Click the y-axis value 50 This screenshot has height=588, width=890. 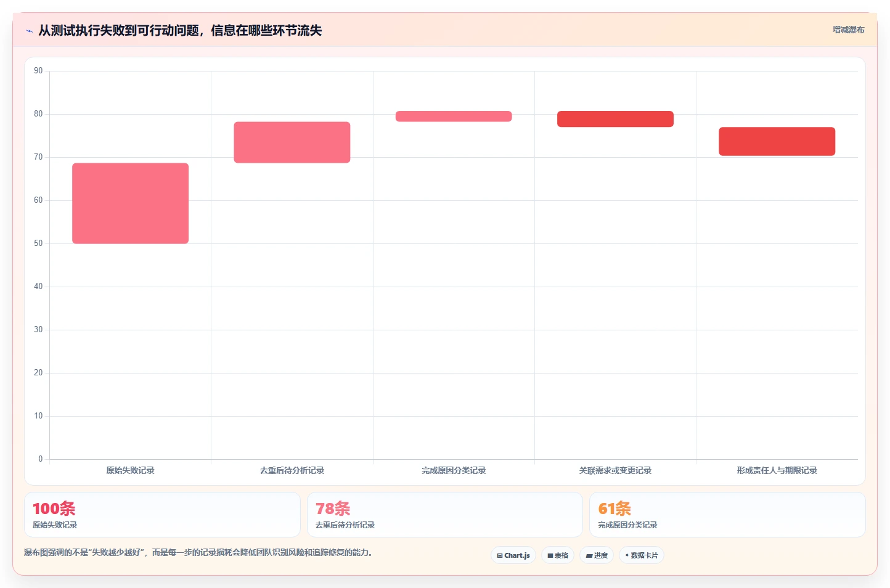[x=38, y=243]
